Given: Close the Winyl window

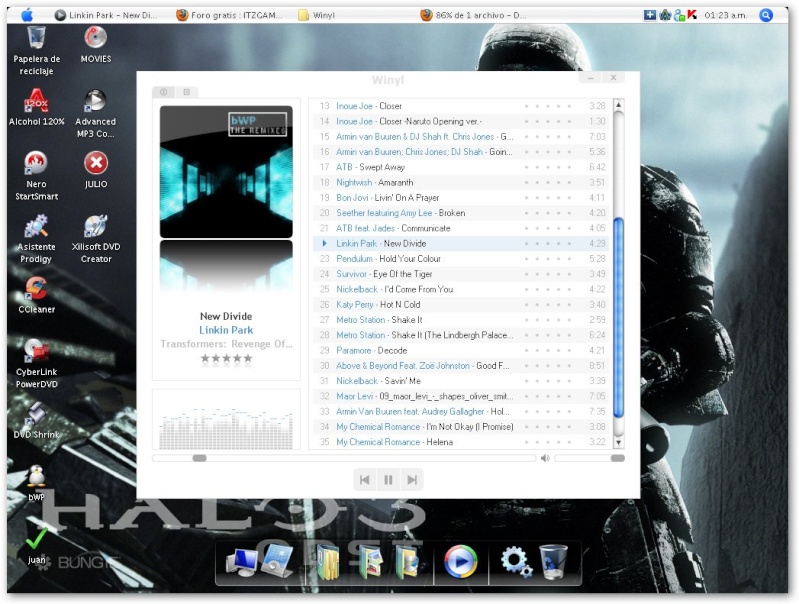Looking at the screenshot, I should 614,77.
